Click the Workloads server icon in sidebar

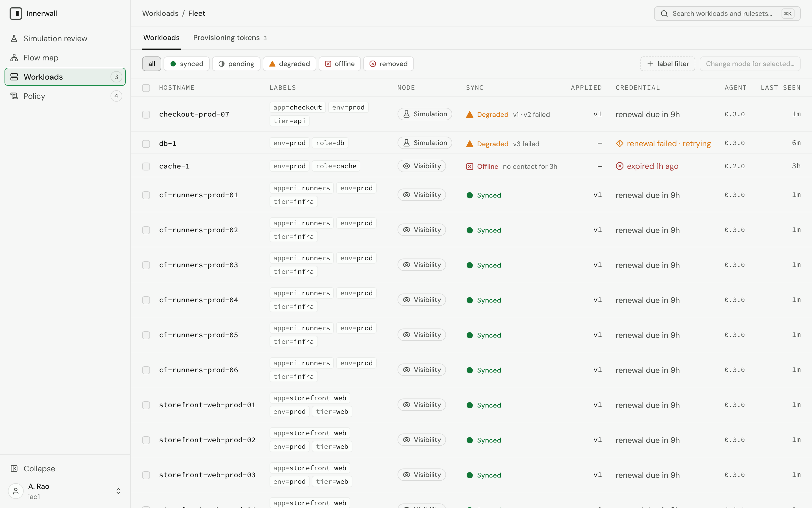click(x=14, y=77)
